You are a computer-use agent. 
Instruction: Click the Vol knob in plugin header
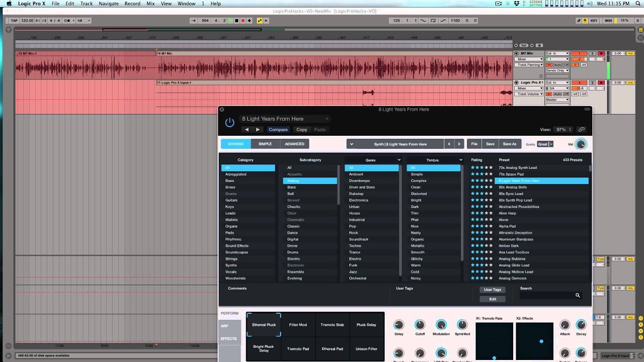pos(581,144)
